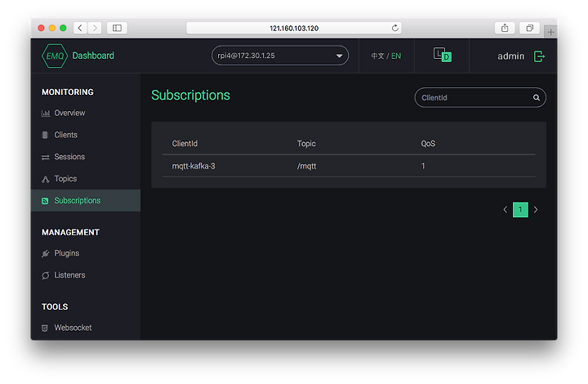
Task: Click the QoS value 1 cell
Action: pyautogui.click(x=423, y=166)
